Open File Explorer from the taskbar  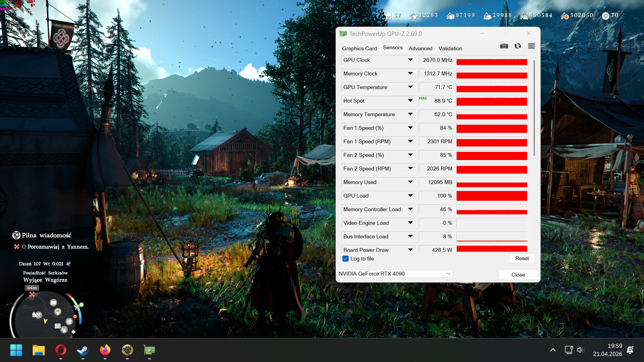pyautogui.click(x=39, y=350)
